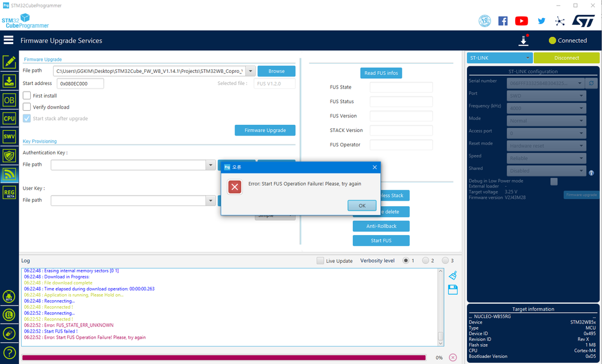Image resolution: width=602 pixels, height=364 pixels.
Task: Click the ST community network icon
Action: (560, 21)
